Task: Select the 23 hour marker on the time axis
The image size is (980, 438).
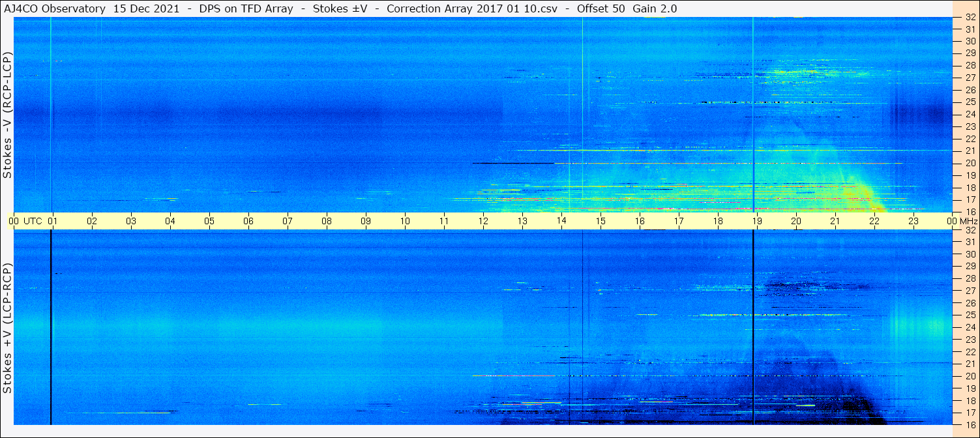Action: [913, 221]
